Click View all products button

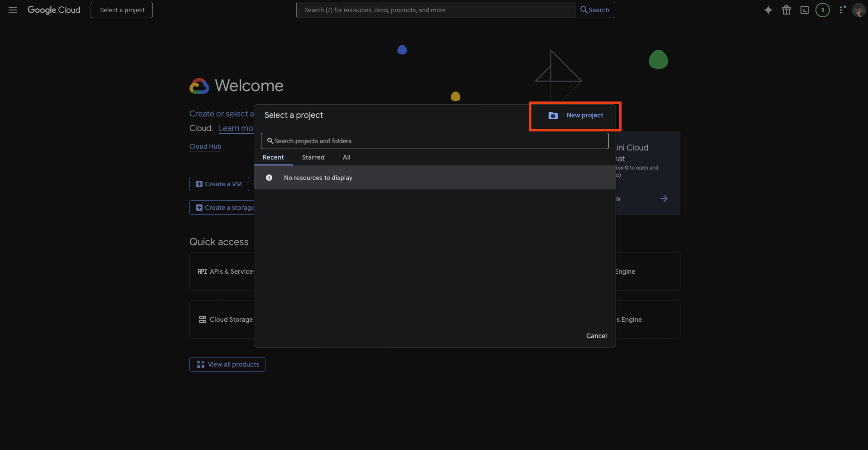tap(227, 364)
